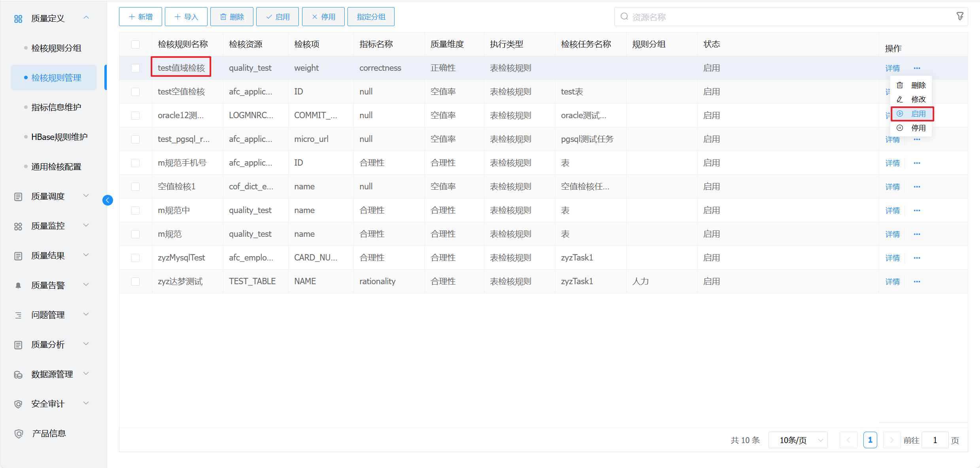Click the 资源名称 search field
The image size is (980, 468).
pos(787,17)
